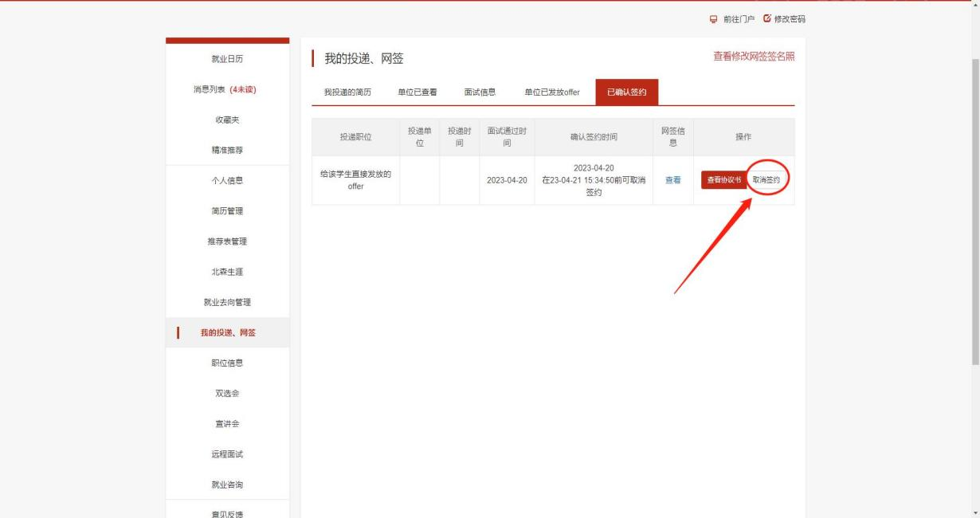This screenshot has height=518, width=980.
Task: Click the 取消签约 button
Action: click(766, 180)
